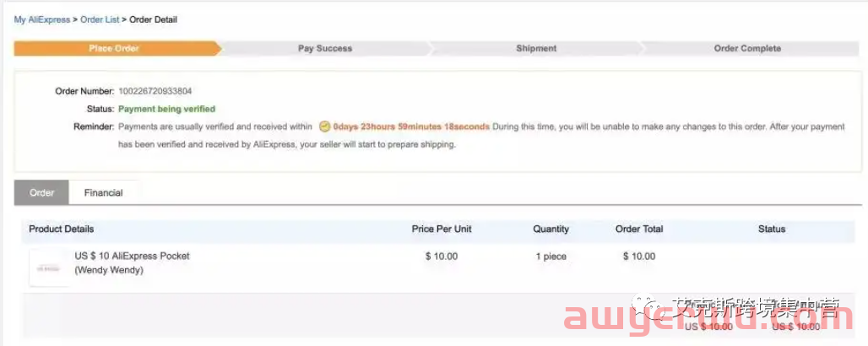868x346 pixels.
Task: Open the US $ 10 AliExpress Pocket product
Action: click(x=133, y=257)
